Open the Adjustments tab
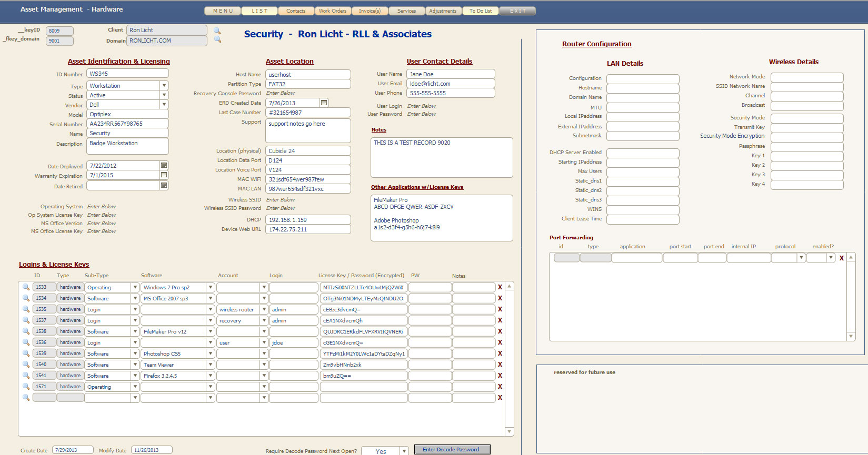Screen dimensions: 868x455 443,11
